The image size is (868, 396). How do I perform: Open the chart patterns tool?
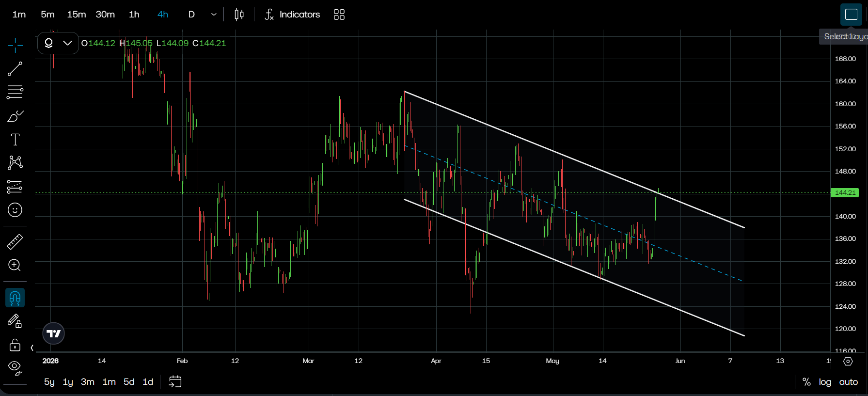[x=15, y=162]
